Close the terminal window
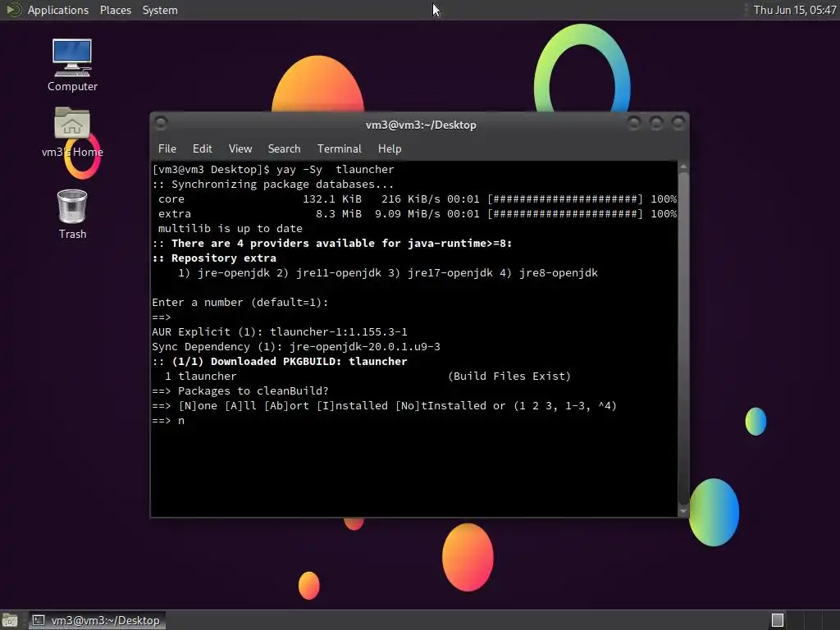This screenshot has width=840, height=630. (678, 123)
